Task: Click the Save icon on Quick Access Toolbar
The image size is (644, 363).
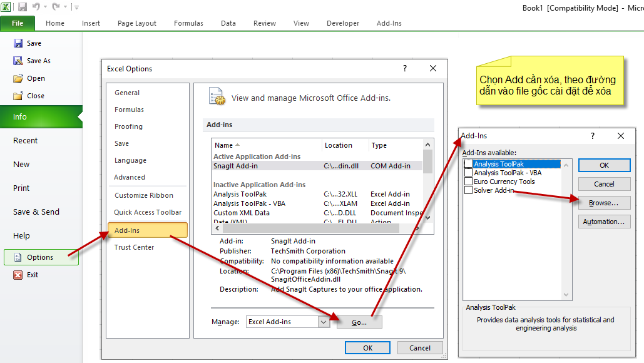Action: [21, 6]
